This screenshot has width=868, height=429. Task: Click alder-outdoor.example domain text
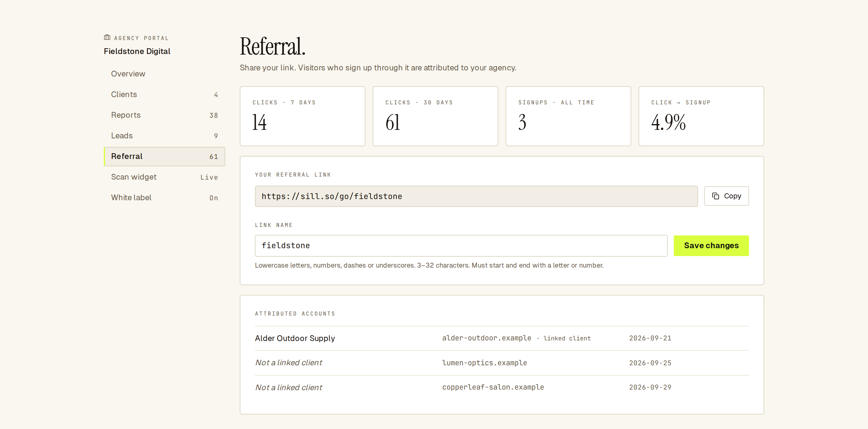pos(487,338)
